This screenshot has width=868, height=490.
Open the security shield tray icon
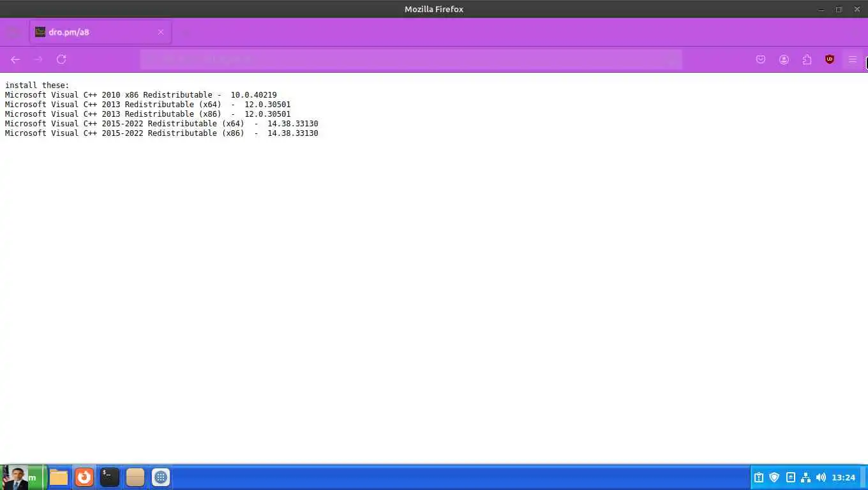pyautogui.click(x=775, y=477)
